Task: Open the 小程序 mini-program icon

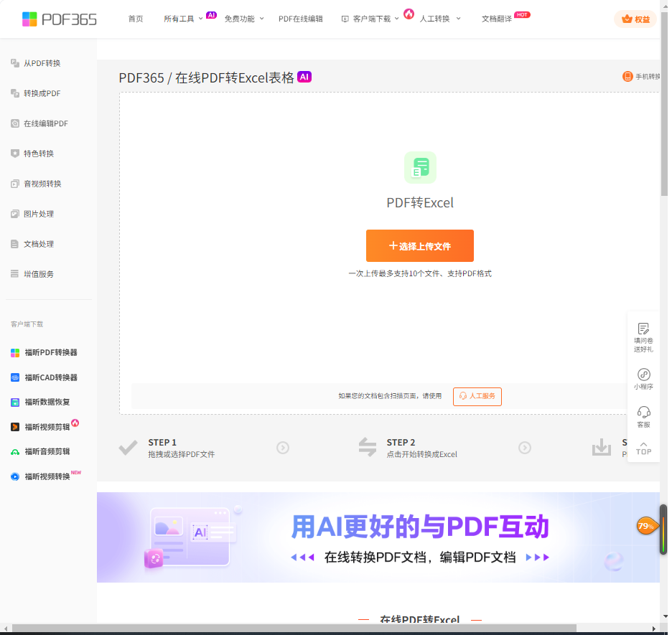Action: pos(643,375)
